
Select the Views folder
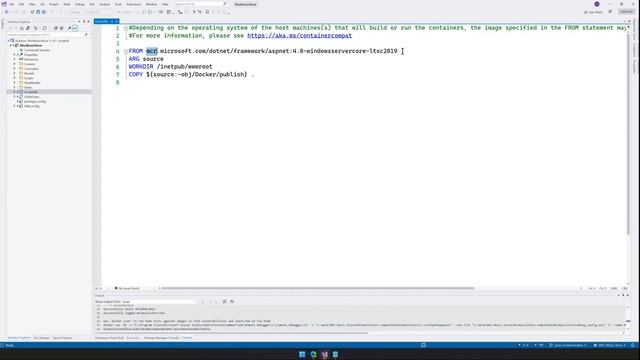pos(28,87)
